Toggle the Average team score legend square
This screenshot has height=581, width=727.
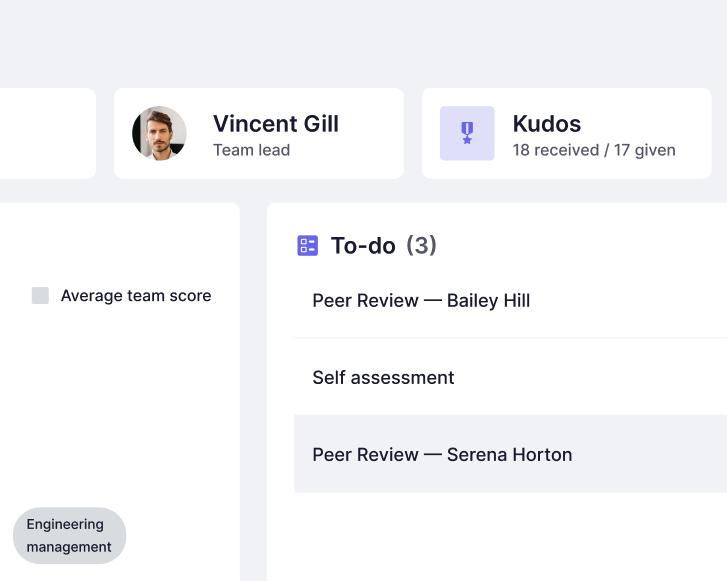tap(40, 296)
